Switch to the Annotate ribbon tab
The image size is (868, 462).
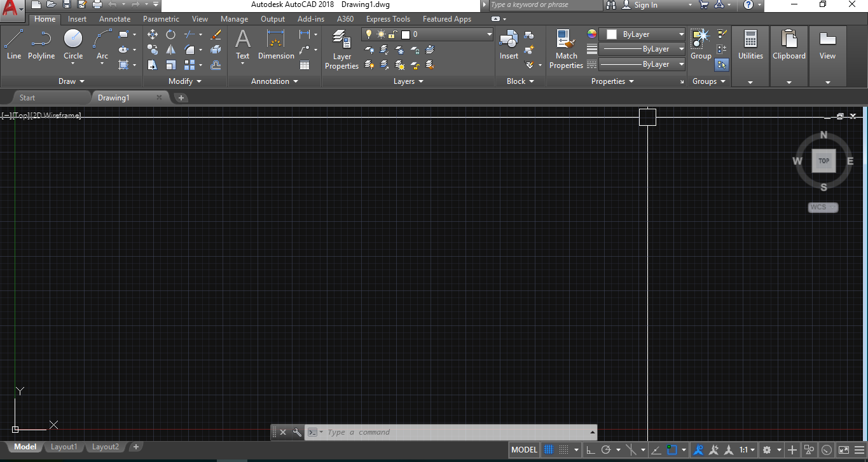(x=114, y=19)
